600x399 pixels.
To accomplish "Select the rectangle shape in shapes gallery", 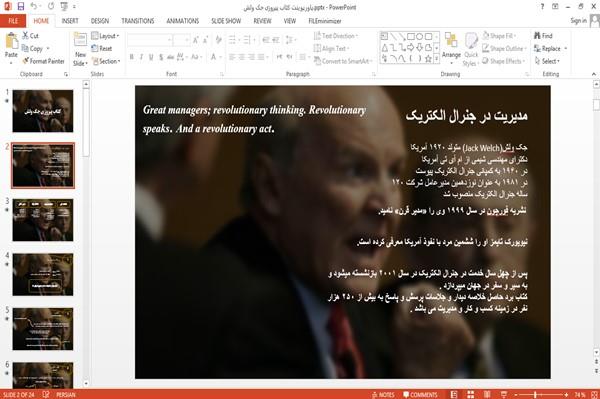I will 411,37.
